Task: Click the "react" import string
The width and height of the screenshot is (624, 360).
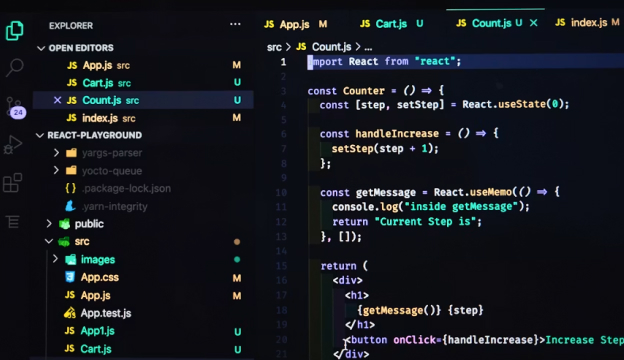Action: pyautogui.click(x=435, y=61)
